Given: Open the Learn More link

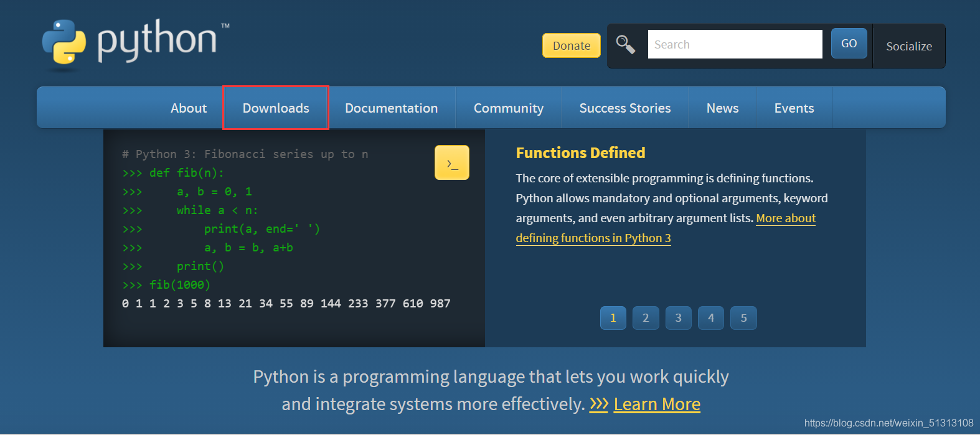Looking at the screenshot, I should pyautogui.click(x=657, y=405).
